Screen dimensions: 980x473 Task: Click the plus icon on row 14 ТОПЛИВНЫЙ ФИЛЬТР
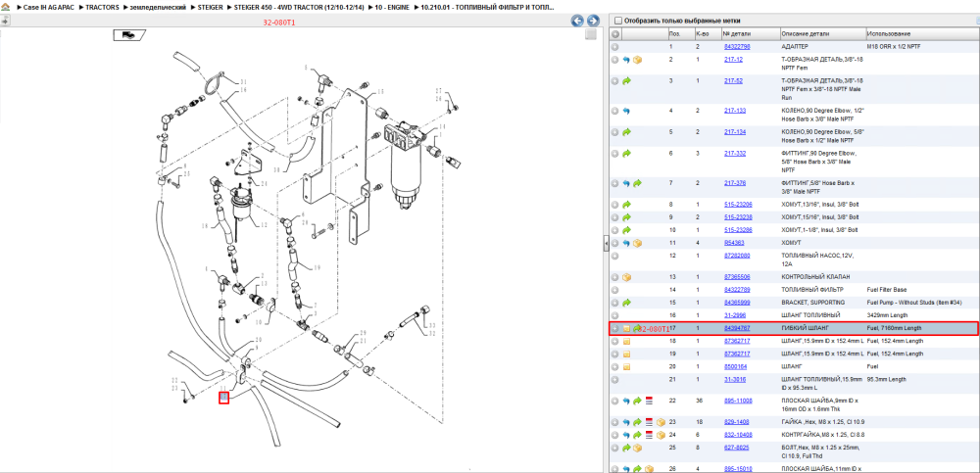(615, 290)
